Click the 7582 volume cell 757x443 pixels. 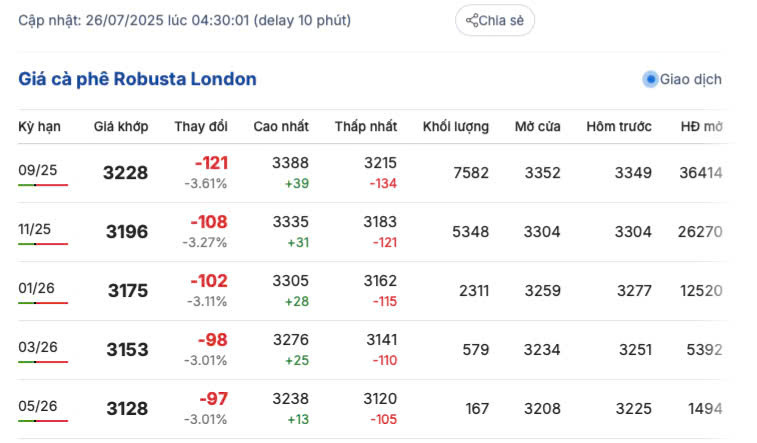pos(470,173)
